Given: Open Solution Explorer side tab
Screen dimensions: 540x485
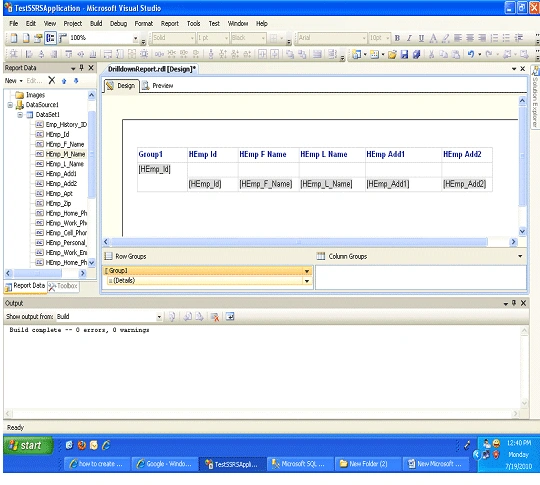Looking at the screenshot, I should [x=535, y=97].
